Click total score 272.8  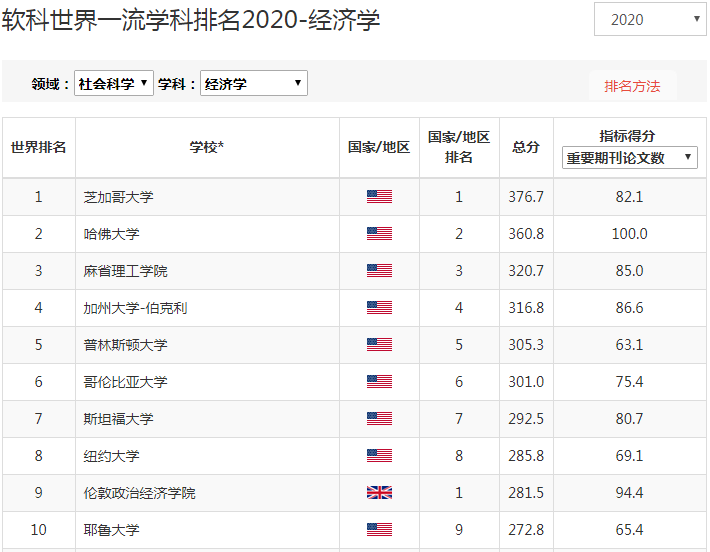pos(526,530)
